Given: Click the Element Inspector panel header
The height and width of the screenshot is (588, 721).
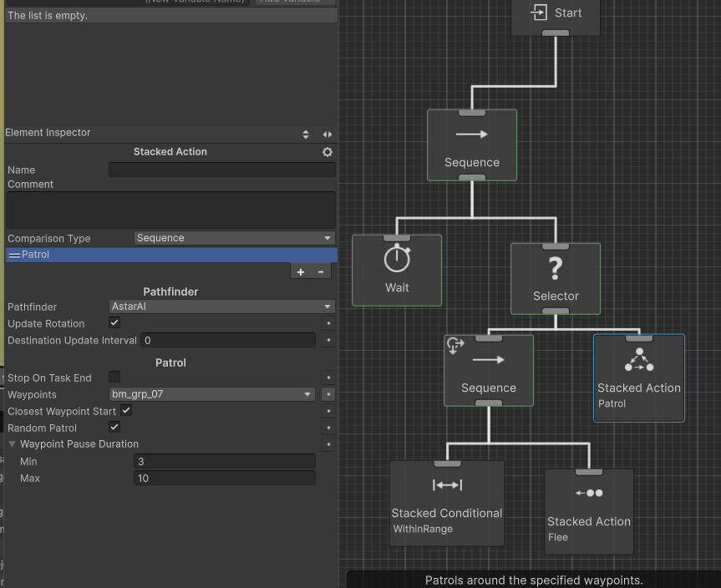Looking at the screenshot, I should (x=48, y=133).
